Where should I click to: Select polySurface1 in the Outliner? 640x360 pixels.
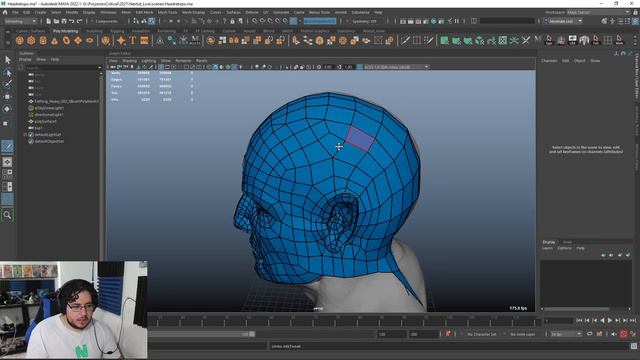click(x=45, y=121)
